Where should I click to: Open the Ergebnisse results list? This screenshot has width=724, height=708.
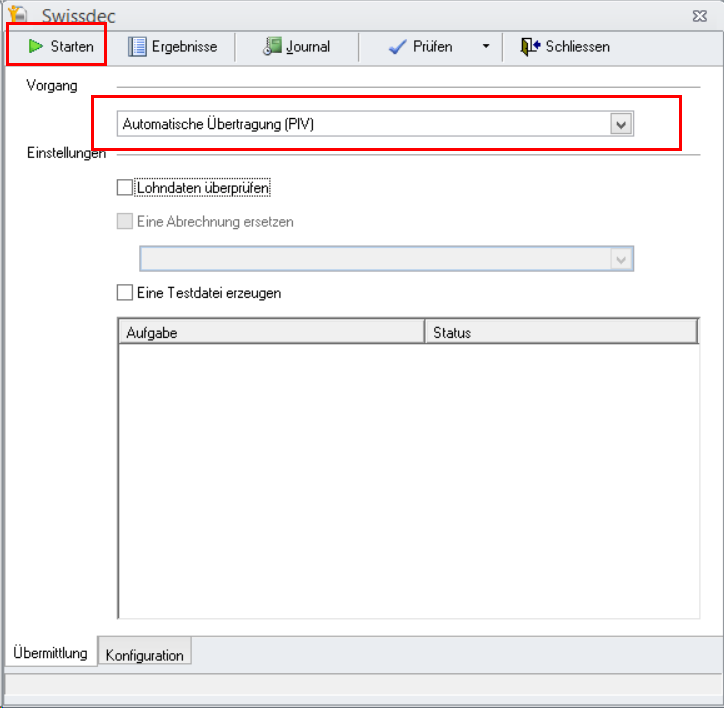tap(173, 47)
